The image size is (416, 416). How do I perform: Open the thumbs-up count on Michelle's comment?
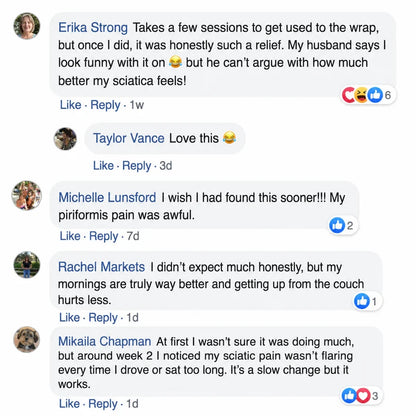(x=341, y=226)
